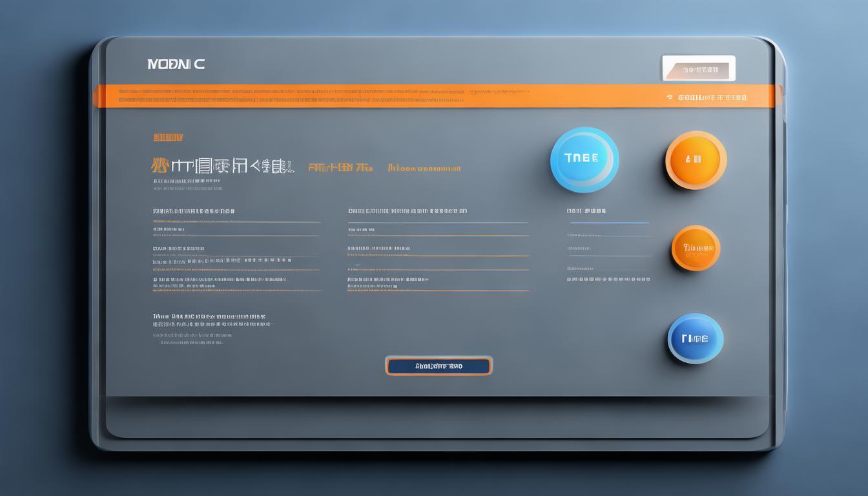Select the orange tab text beside the large headline

340,167
